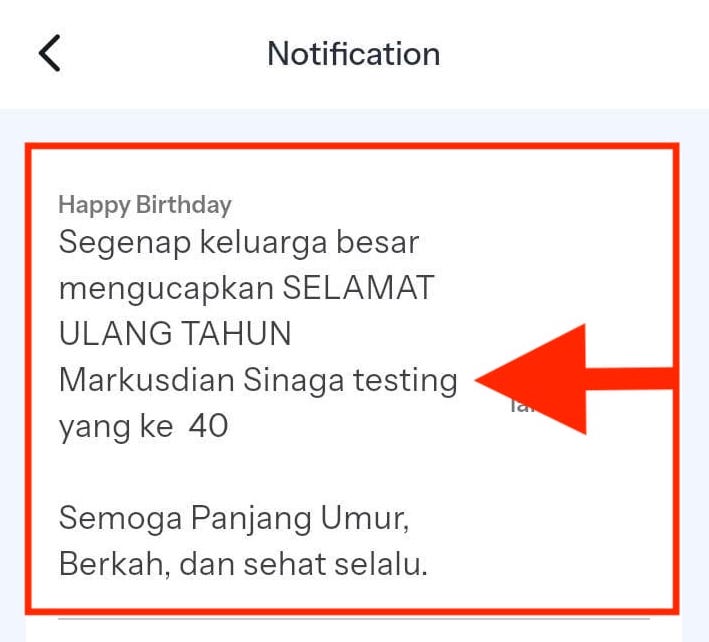Click the age number 40
709x642 pixels.
click(208, 426)
